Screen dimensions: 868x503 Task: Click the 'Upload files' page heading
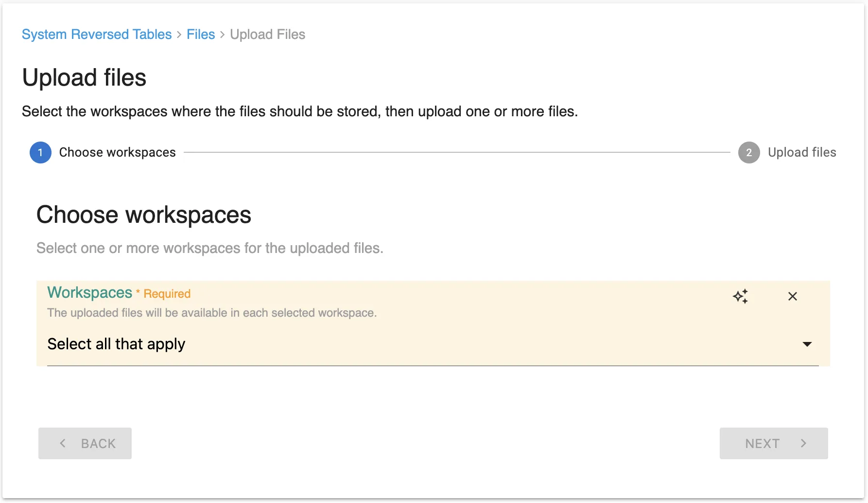84,77
